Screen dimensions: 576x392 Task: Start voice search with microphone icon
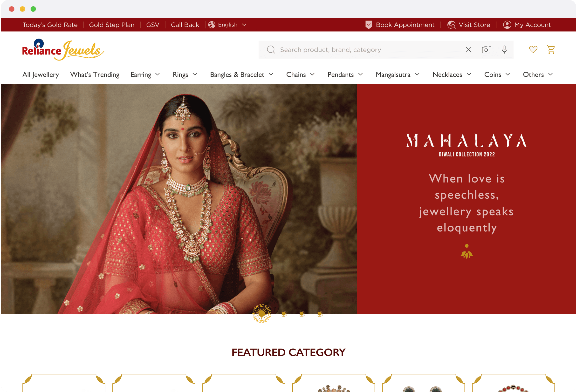pos(504,50)
